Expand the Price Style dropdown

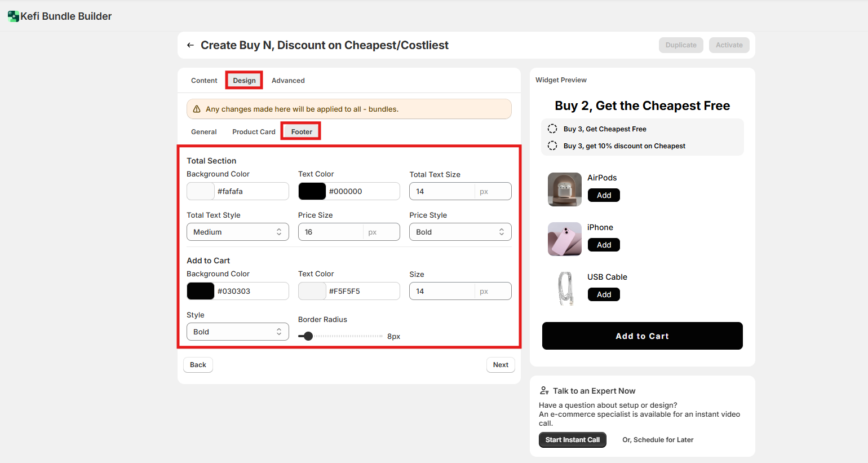(460, 232)
